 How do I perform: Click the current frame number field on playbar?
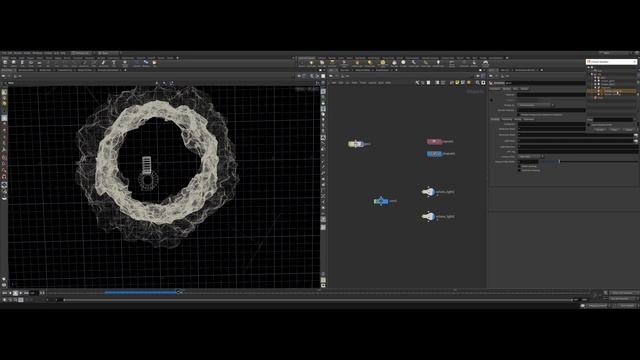pyautogui.click(x=33, y=293)
